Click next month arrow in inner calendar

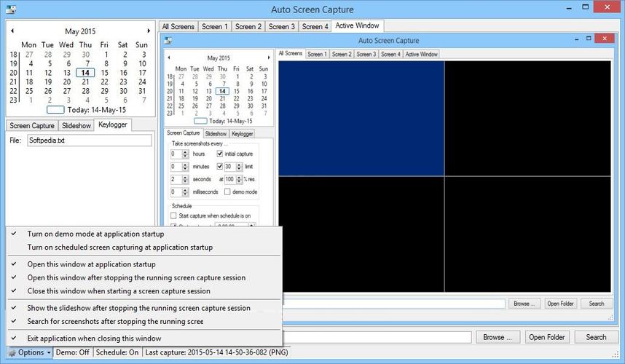pyautogui.click(x=269, y=58)
